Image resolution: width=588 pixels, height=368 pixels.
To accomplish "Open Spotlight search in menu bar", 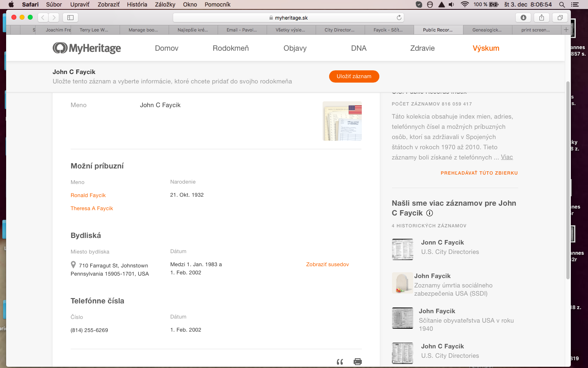I will [x=562, y=4].
